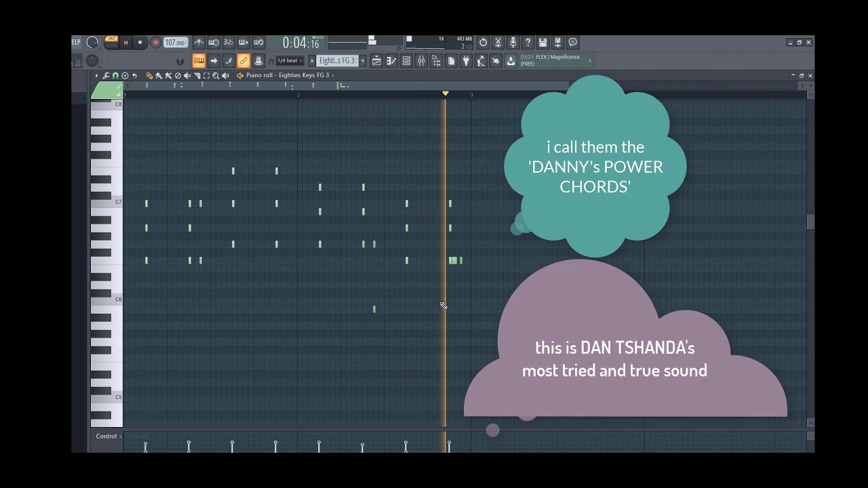Open the Piano roll view icon
This screenshot has width=868, height=488.
click(x=391, y=61)
